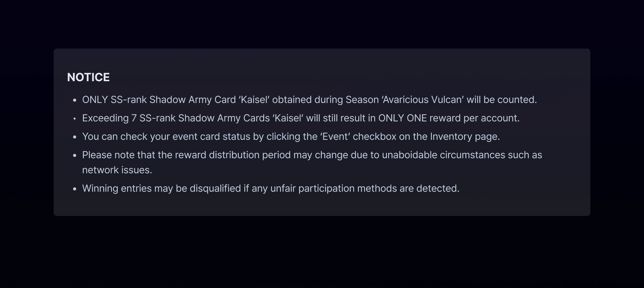Click the bullet before 'Please note that'
The width and height of the screenshot is (644, 288).
[75, 155]
